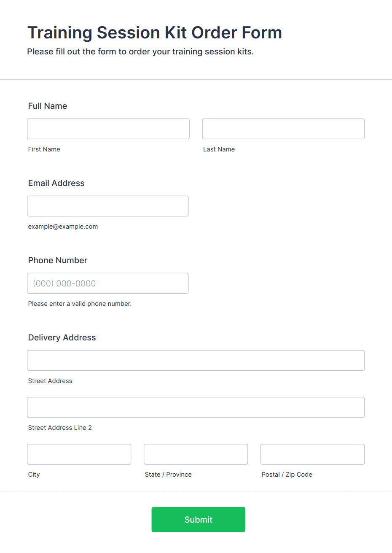392x553 pixels.
Task: Select the Postal / Zip Code field
Action: (x=313, y=454)
